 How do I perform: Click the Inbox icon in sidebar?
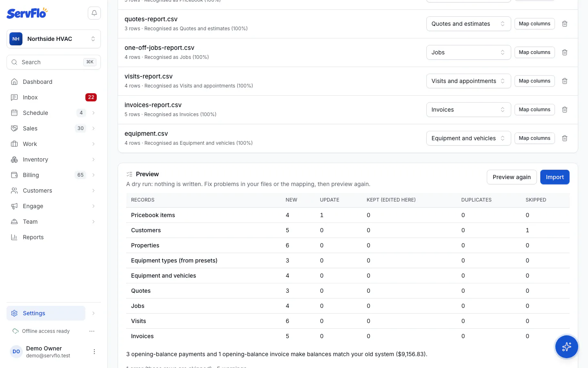tap(14, 97)
